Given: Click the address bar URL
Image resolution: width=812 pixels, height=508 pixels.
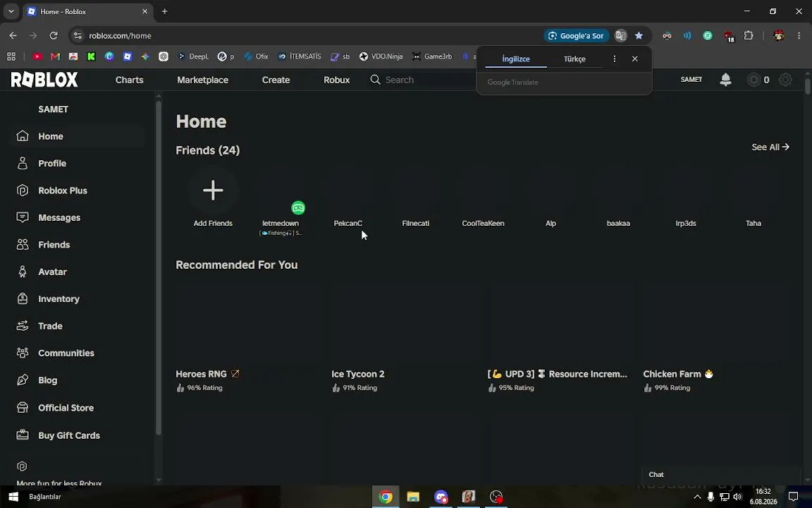Looking at the screenshot, I should [120, 36].
